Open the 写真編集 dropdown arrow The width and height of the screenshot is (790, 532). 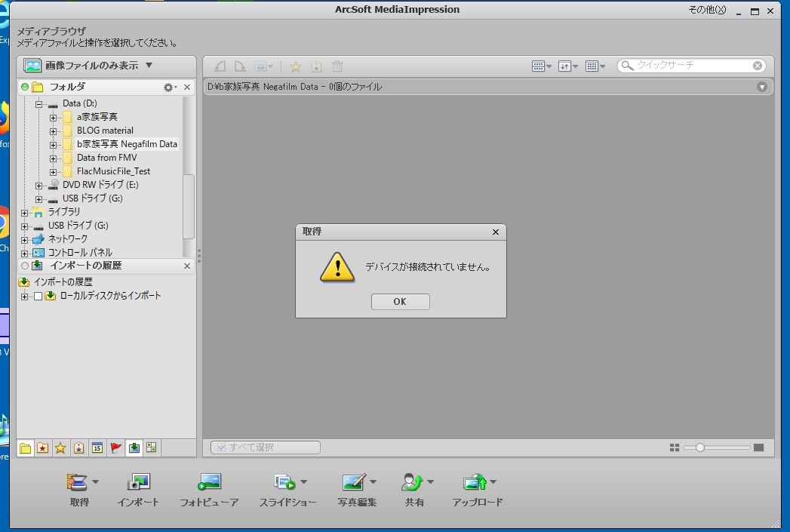373,482
